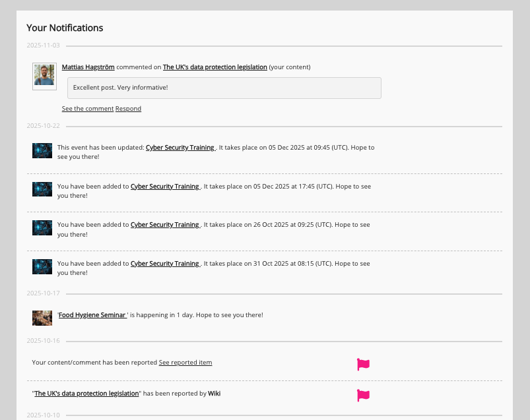
Task: Open the post link reported by Wiki
Action: [86, 394]
